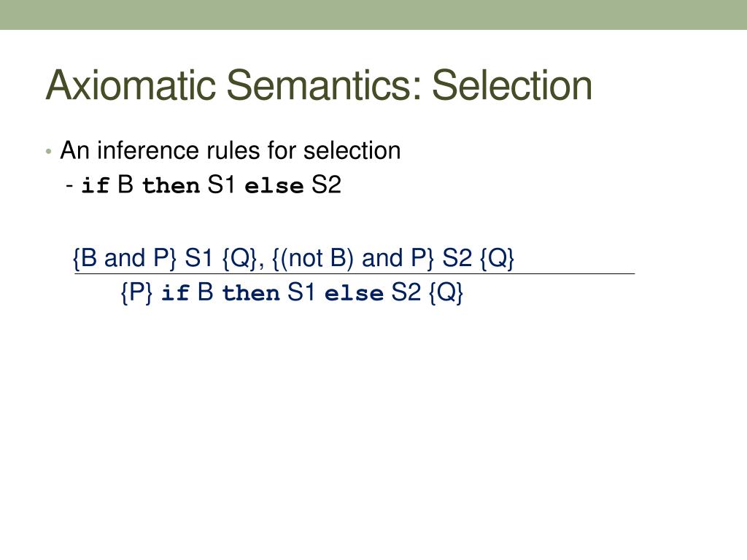The height and width of the screenshot is (560, 747).
Task: Click '{(not B) and P}' in the premise
Action: click(x=353, y=258)
